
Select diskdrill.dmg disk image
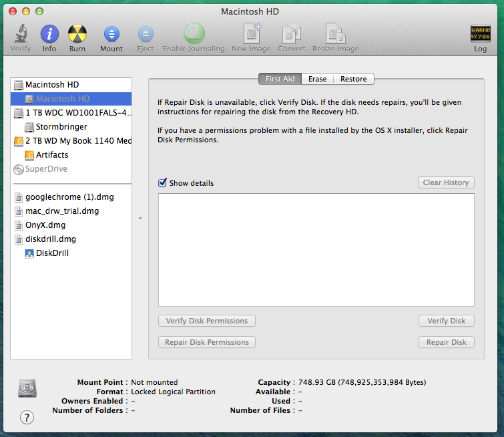71,239
